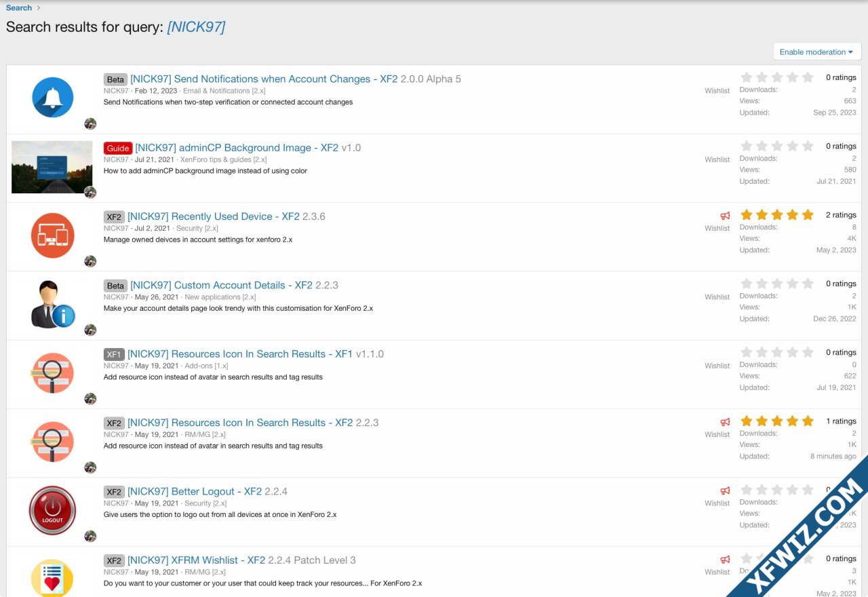Click author avatar on Recently Used Device row

90,261
